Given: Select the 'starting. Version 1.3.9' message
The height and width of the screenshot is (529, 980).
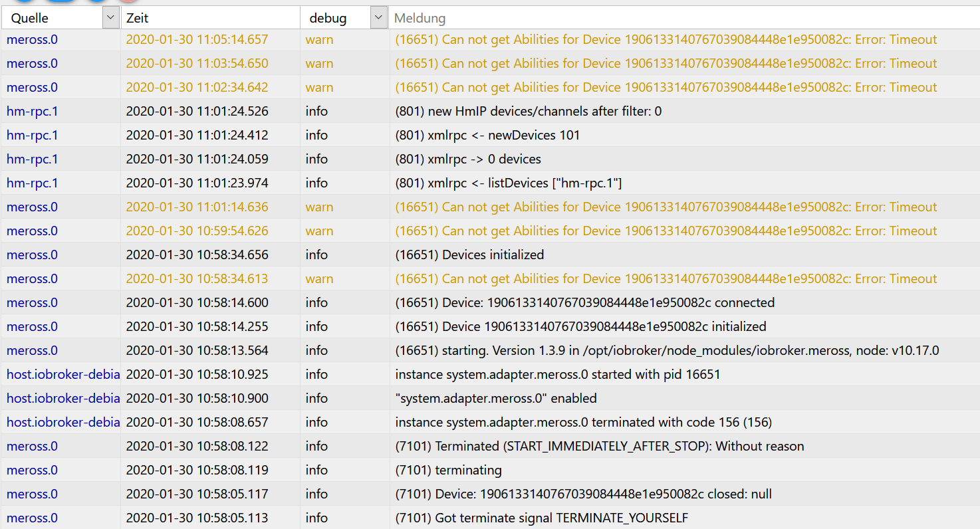Looking at the screenshot, I should (667, 350).
